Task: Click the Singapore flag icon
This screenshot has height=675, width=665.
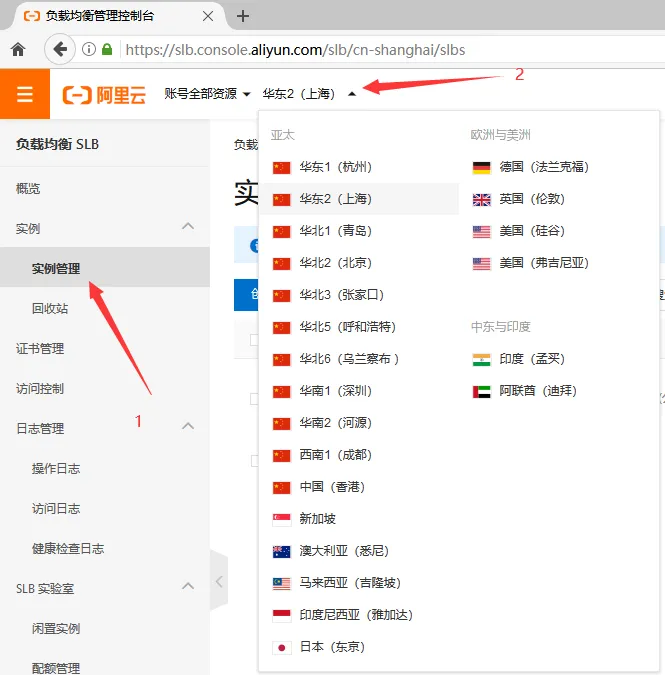Action: 281,520
